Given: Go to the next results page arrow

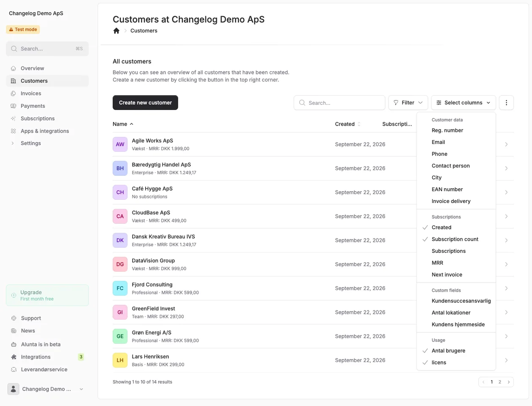Looking at the screenshot, I should tap(508, 382).
